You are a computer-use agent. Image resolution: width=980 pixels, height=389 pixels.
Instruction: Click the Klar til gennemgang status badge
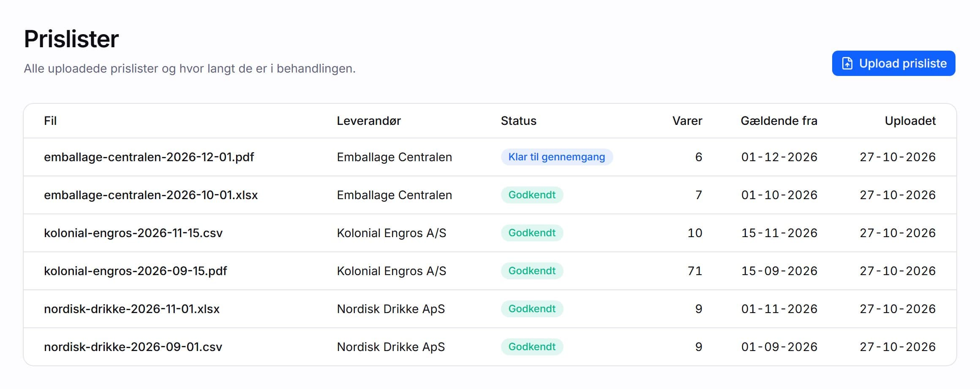pos(557,157)
